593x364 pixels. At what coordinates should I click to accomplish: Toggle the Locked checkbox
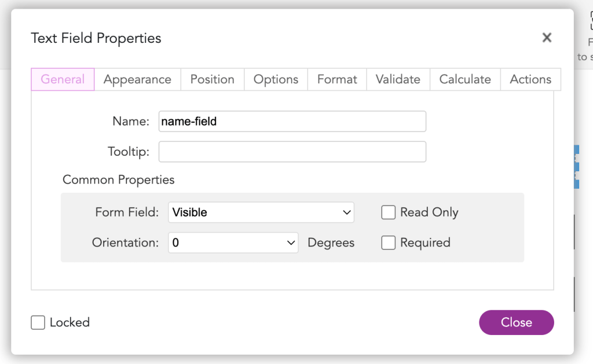[x=38, y=322]
